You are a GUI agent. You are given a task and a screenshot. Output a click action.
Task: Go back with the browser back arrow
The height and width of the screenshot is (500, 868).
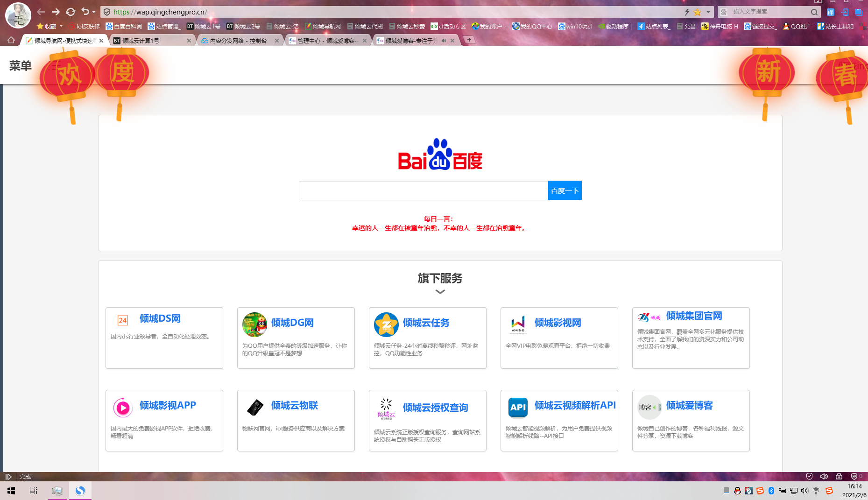click(x=41, y=12)
